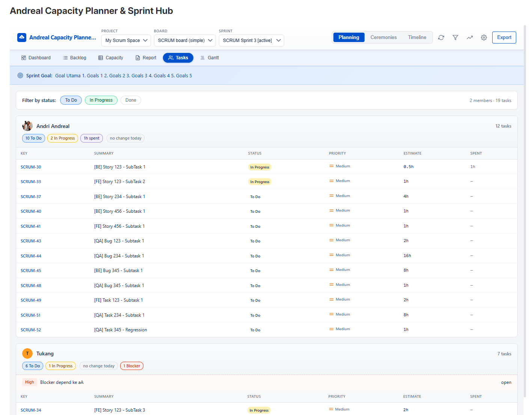Open filters via the funnel icon
532x415 pixels.
455,38
